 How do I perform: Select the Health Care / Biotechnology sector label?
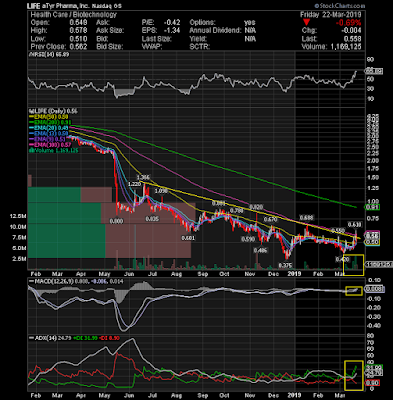click(74, 14)
